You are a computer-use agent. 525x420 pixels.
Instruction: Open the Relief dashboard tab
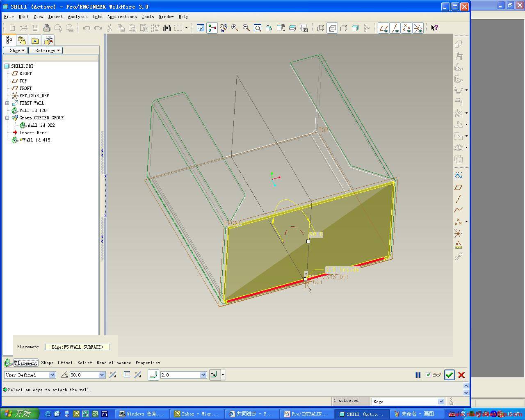(x=84, y=363)
